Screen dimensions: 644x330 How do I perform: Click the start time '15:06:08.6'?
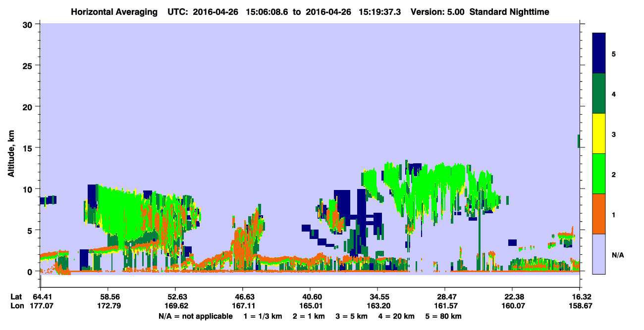[268, 11]
